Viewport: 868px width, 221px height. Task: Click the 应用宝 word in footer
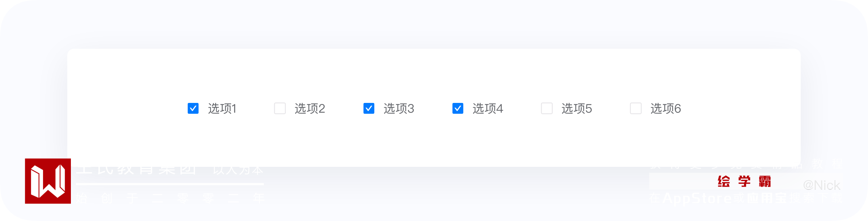(767, 198)
